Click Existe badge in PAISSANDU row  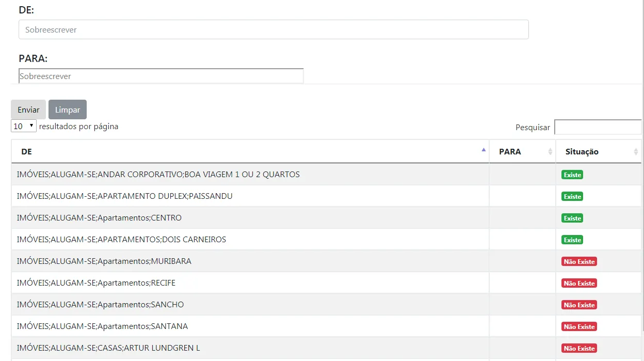click(572, 197)
